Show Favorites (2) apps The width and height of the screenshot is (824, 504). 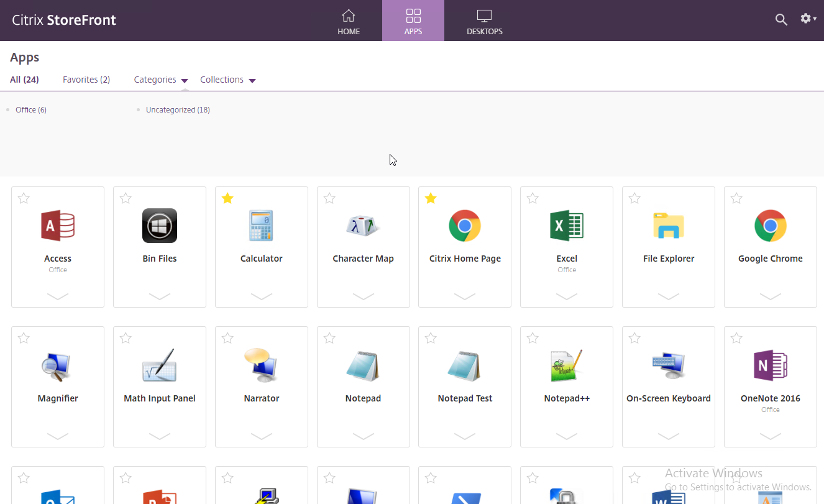pos(86,80)
